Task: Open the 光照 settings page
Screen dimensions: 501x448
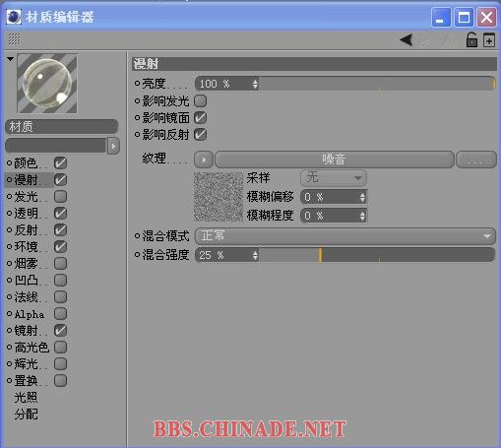Action: pyautogui.click(x=26, y=398)
